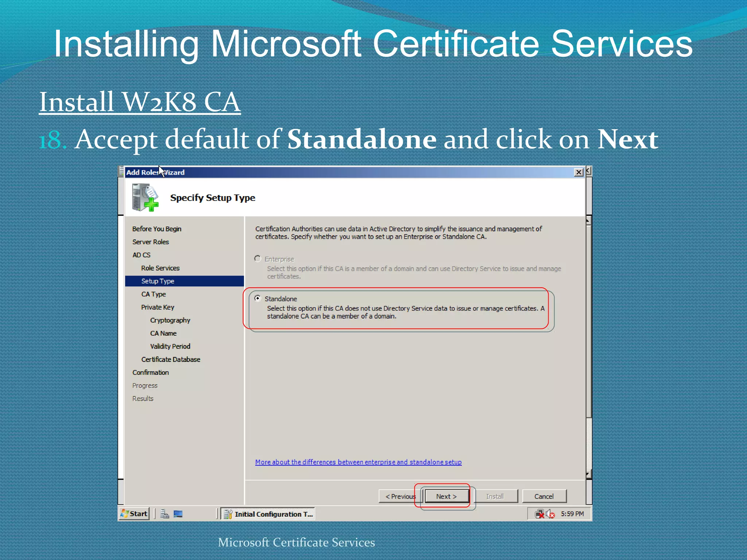Open Server Manager quick launch icon
747x560 pixels.
pyautogui.click(x=165, y=514)
